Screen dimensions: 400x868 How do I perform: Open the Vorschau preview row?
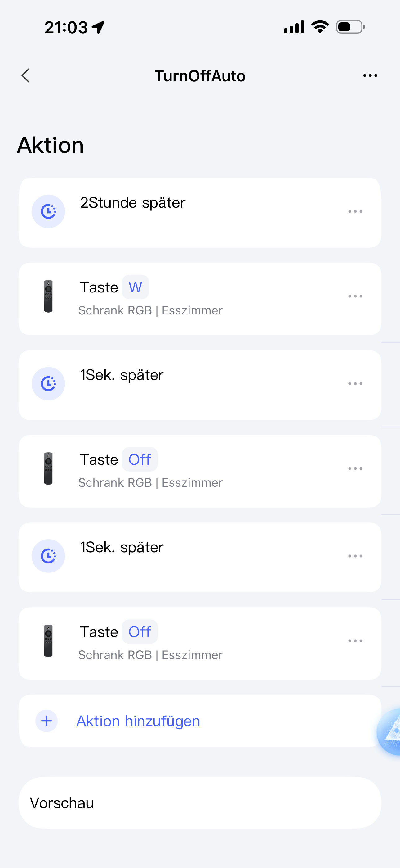tap(200, 803)
